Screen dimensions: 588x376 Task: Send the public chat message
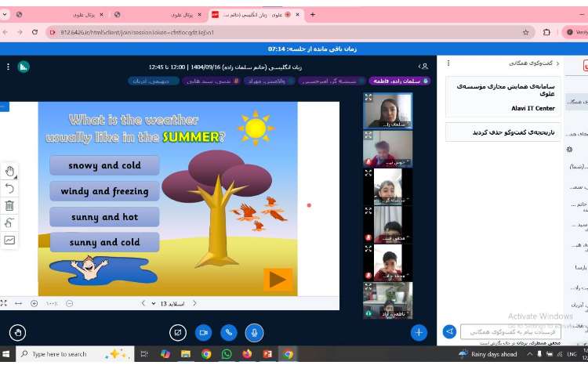click(x=449, y=331)
